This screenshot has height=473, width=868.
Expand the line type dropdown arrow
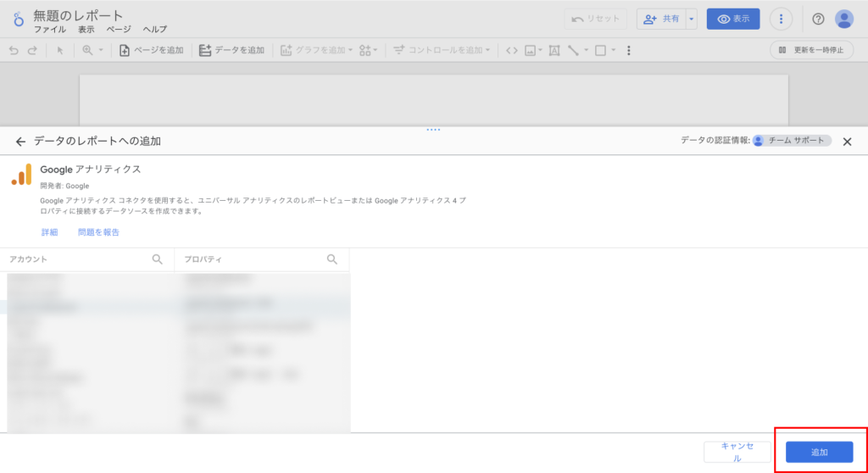[x=587, y=50]
